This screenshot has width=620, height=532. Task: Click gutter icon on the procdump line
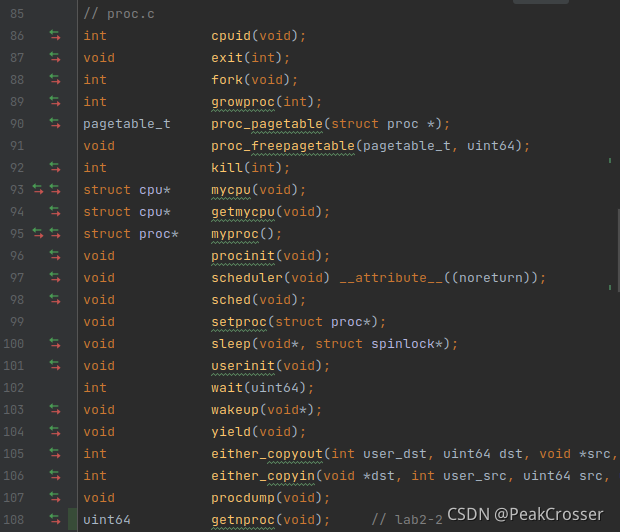pos(55,498)
